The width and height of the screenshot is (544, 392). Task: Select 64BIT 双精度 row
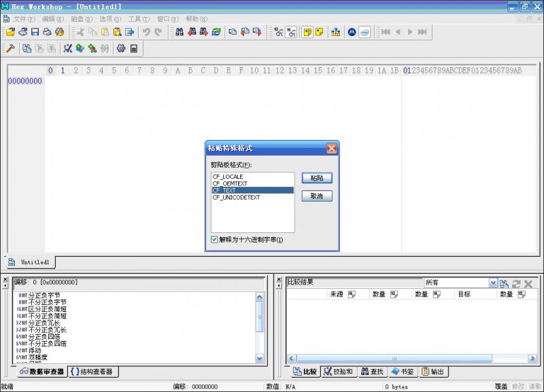(x=135, y=357)
